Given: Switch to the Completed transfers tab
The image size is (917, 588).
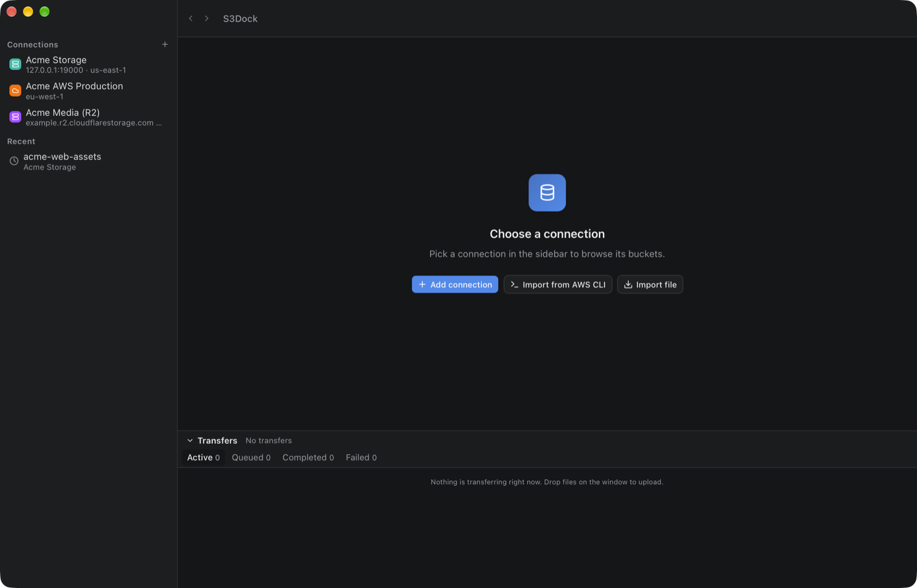Looking at the screenshot, I should point(308,457).
